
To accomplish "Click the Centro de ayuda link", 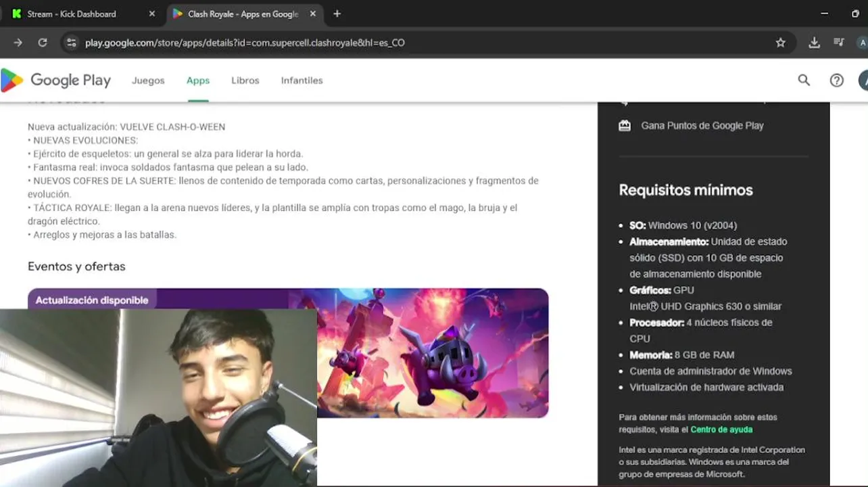I will point(721,430).
